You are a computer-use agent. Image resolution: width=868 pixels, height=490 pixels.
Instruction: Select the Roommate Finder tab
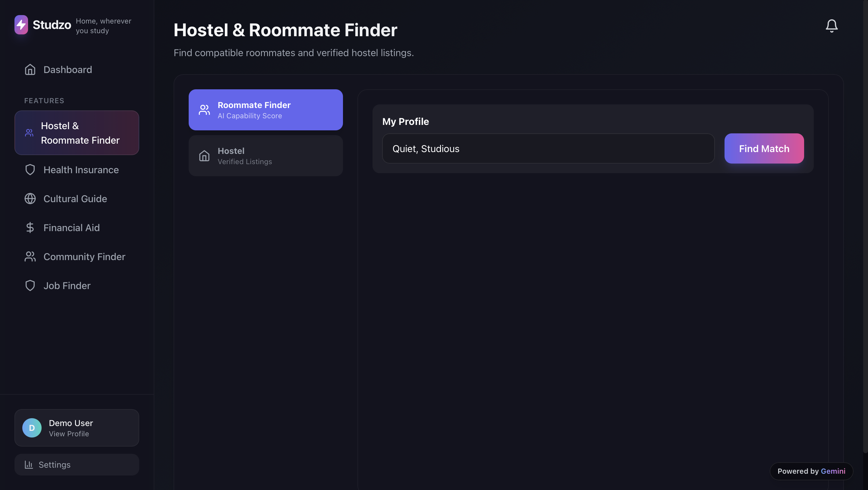point(266,110)
